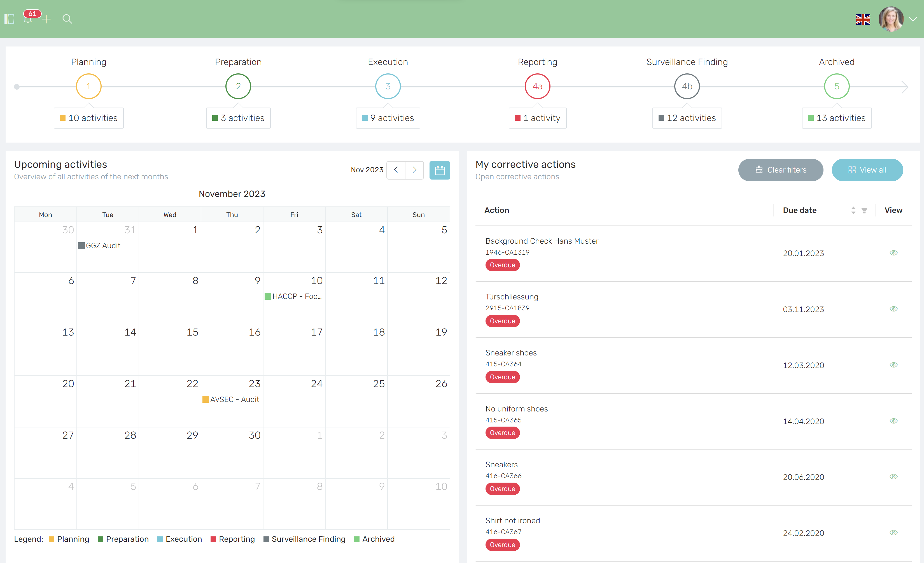Expand user menu chevron beside avatar
The width and height of the screenshot is (924, 563).
(x=912, y=19)
